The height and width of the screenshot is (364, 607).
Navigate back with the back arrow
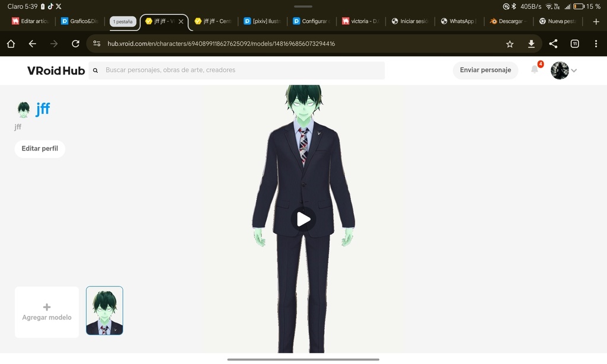tap(33, 44)
